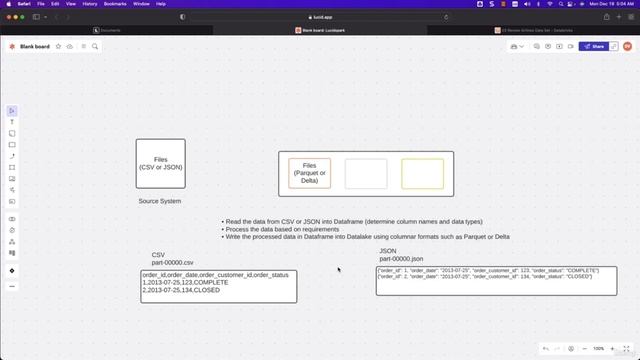The height and width of the screenshot is (360, 640).
Task: Switch to the Documents browser tab
Action: 107,30
